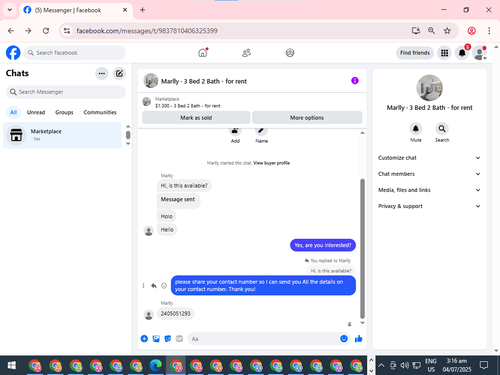Search in conversation with magnifier icon

(x=442, y=129)
